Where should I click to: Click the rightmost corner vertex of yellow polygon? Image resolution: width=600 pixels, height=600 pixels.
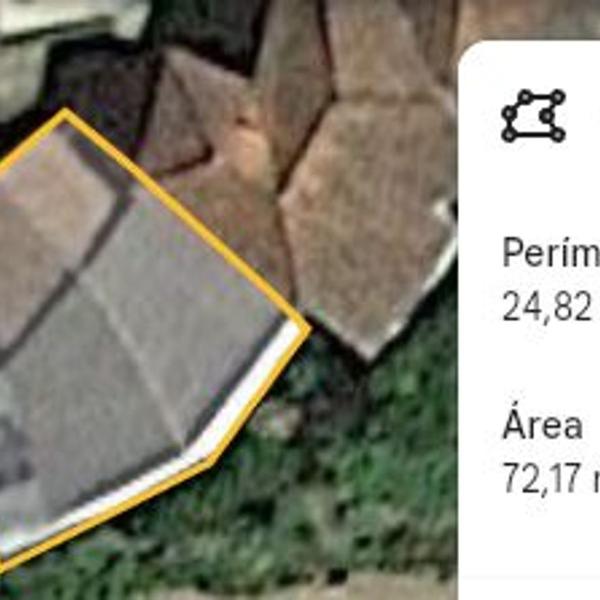tap(307, 328)
